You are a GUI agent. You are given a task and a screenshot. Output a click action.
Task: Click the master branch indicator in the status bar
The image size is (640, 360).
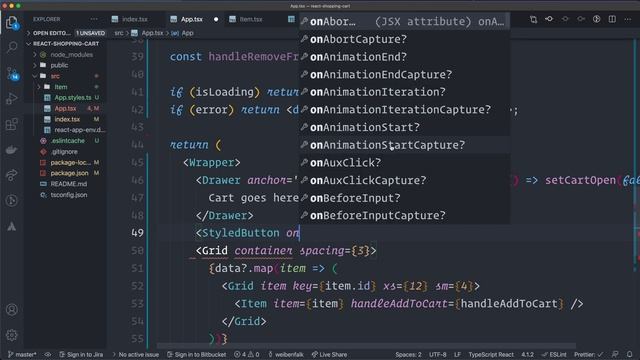tap(22, 354)
